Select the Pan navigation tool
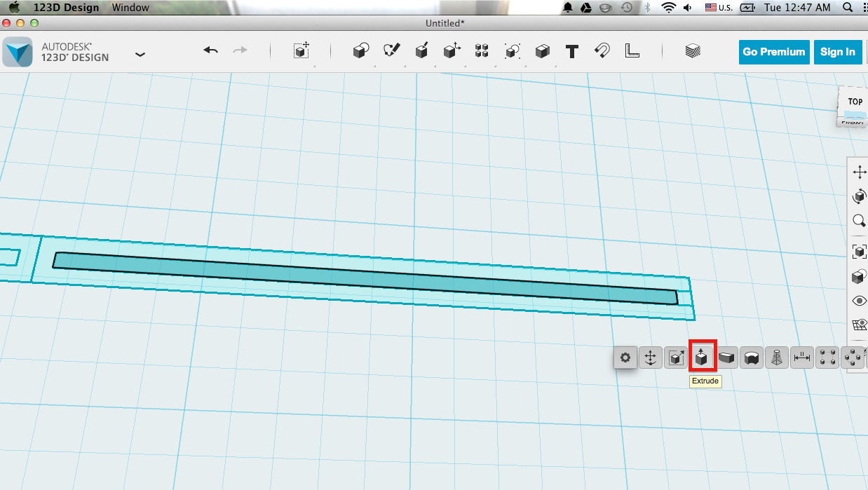This screenshot has height=490, width=868. (859, 172)
